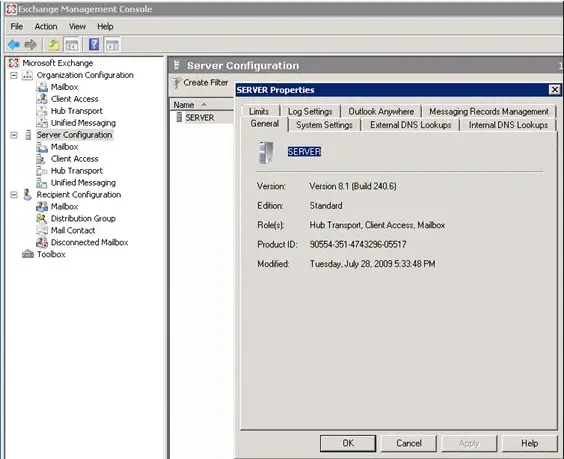Switch to Internal DNS Lookups tab

[x=508, y=125]
